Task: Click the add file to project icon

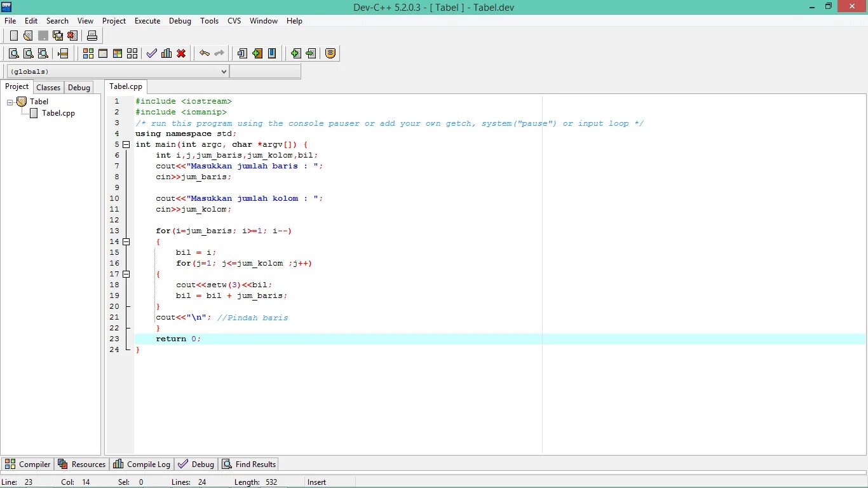Action: coord(295,53)
